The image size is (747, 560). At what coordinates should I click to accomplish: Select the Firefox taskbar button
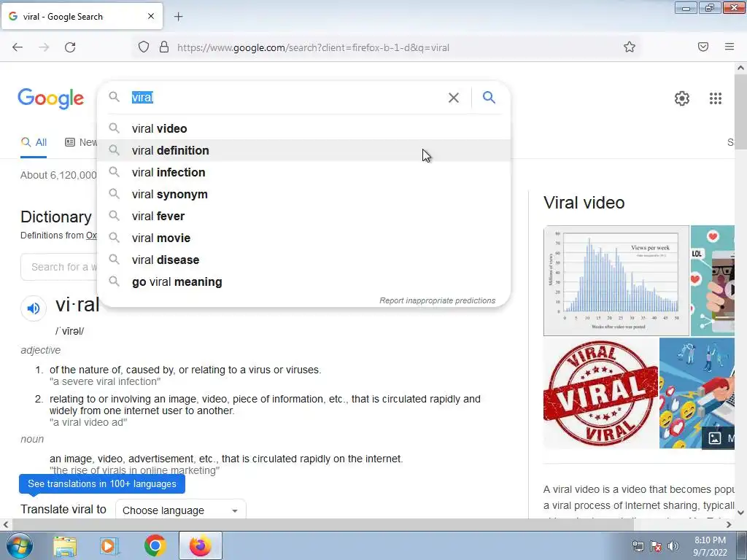(x=200, y=545)
